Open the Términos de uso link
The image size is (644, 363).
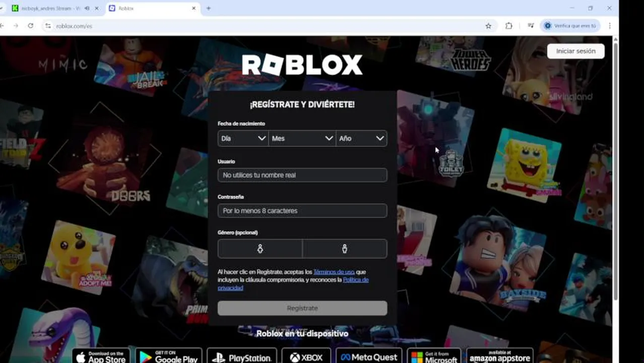(334, 272)
